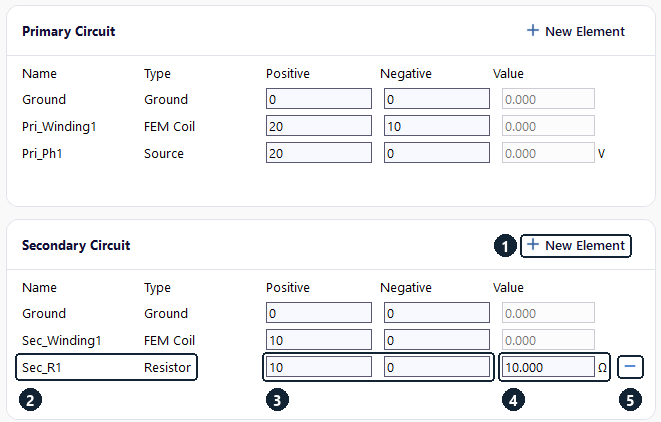Image resolution: width=661 pixels, height=422 pixels.
Task: Edit Positive node of Sec_Winding1
Action: (319, 340)
